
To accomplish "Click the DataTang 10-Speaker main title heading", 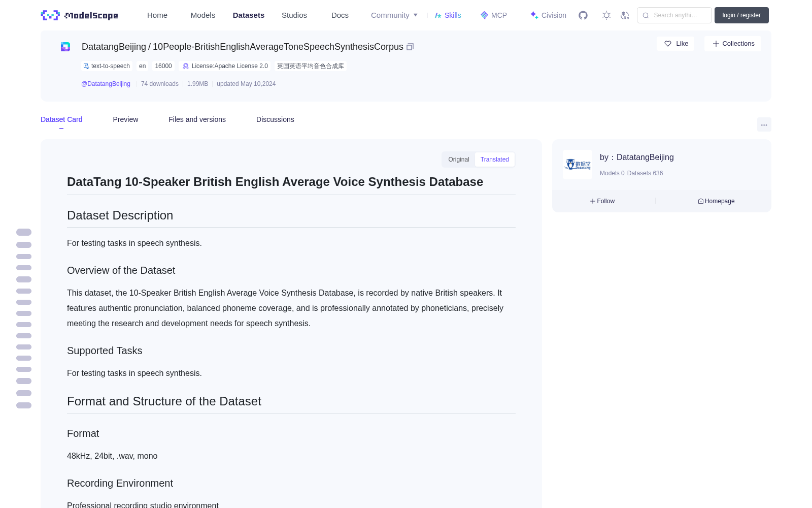I will (275, 182).
